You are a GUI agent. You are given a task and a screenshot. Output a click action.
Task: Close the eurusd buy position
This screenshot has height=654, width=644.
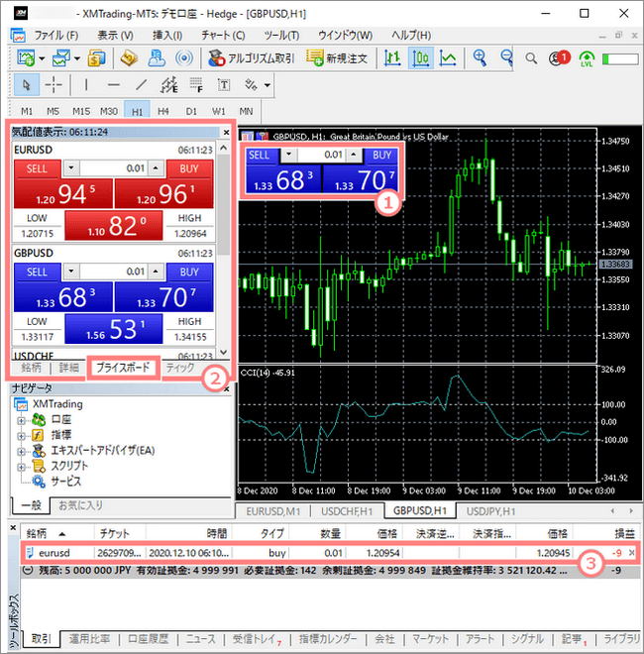[x=632, y=553]
